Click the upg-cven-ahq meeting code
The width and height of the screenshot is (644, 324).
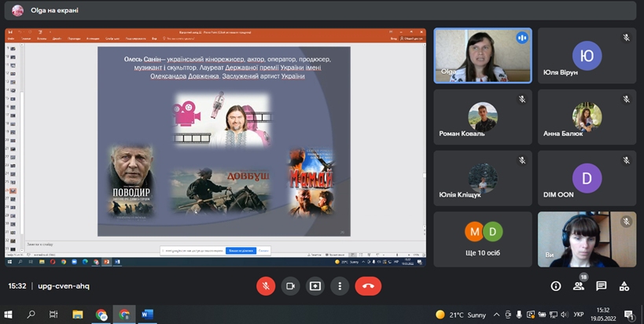64,286
